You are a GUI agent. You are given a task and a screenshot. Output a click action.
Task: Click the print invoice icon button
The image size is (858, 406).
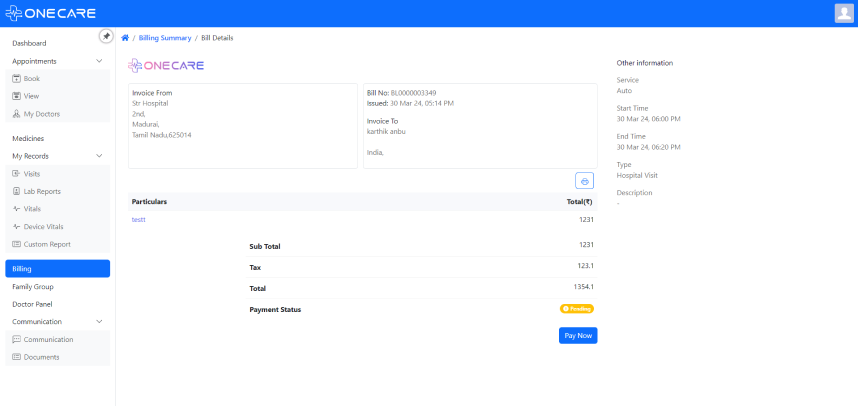coord(585,181)
